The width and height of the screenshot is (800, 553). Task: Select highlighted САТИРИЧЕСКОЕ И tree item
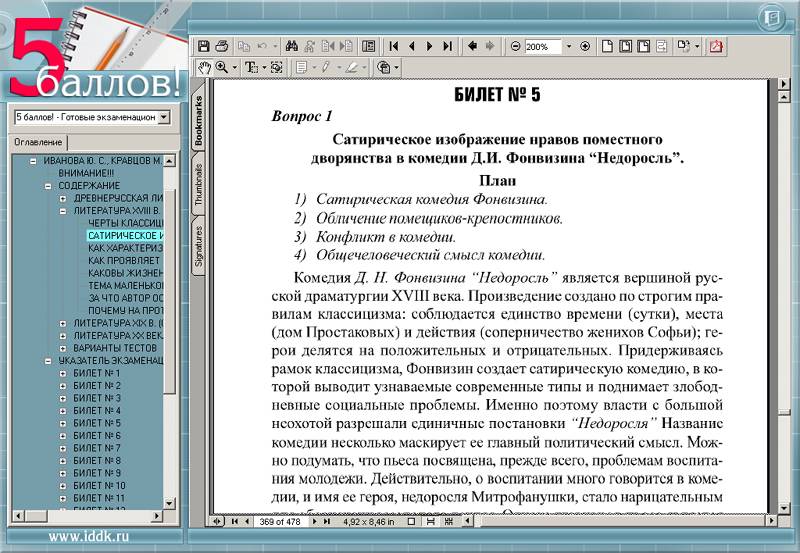[126, 236]
